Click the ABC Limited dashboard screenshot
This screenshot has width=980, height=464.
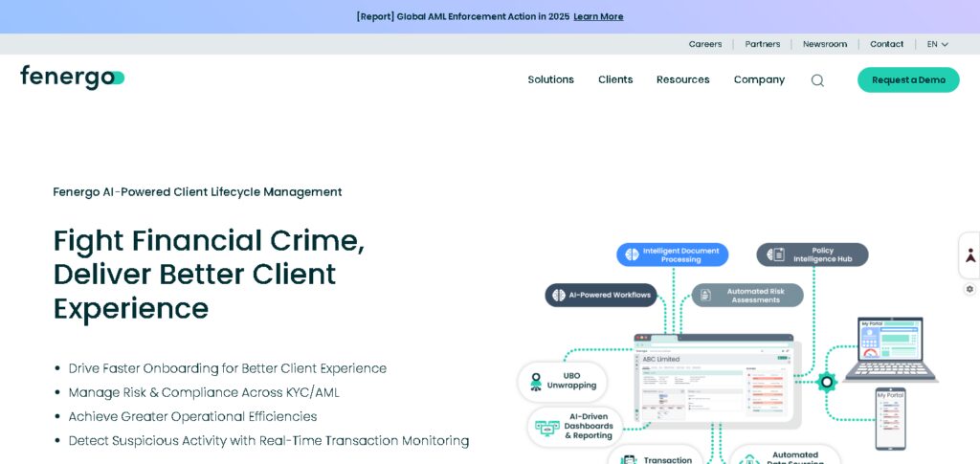[714, 381]
